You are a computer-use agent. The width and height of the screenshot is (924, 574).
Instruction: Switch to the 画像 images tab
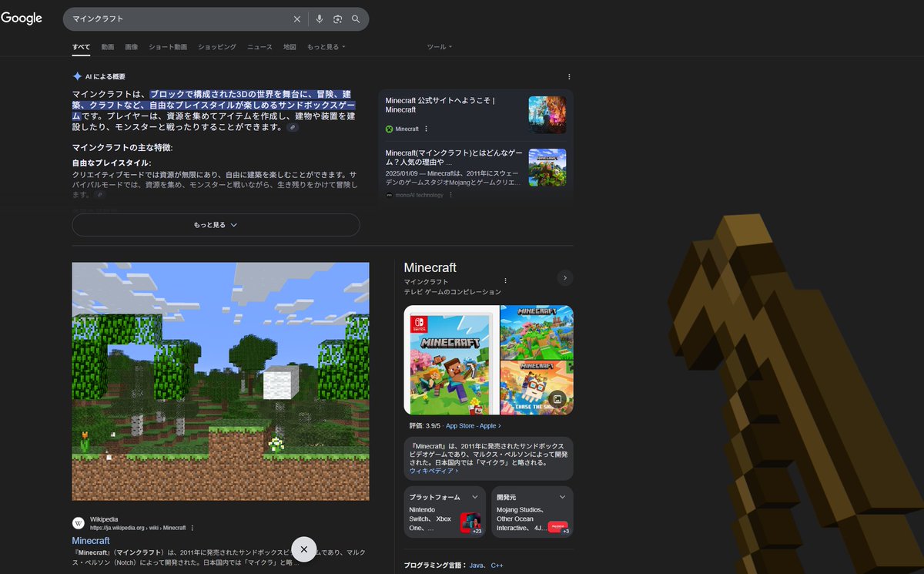132,47
